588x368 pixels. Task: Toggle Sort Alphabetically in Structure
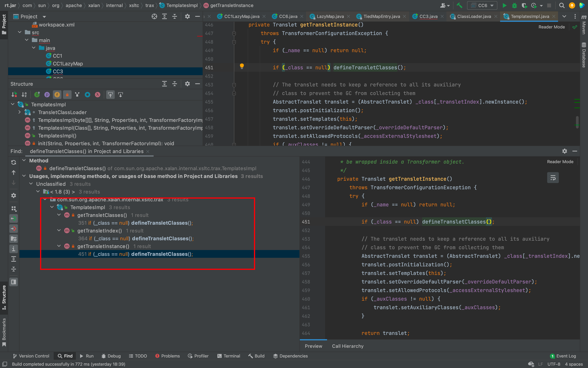24,95
